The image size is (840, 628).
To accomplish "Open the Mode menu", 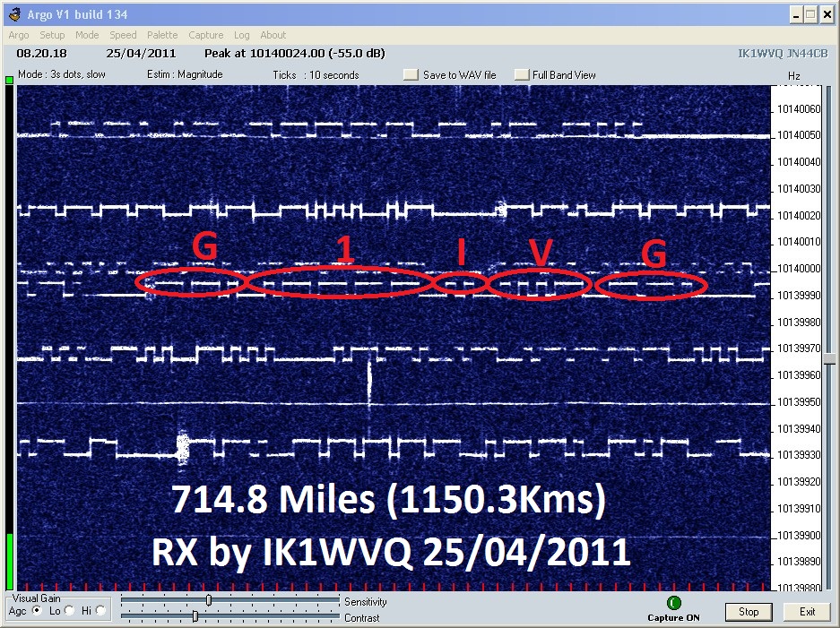I will coord(87,35).
